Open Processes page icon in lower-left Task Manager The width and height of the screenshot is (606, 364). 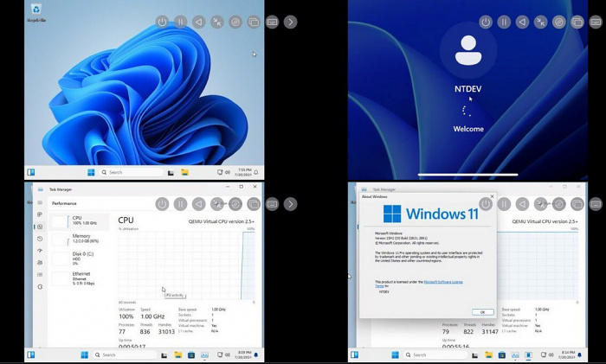click(40, 214)
